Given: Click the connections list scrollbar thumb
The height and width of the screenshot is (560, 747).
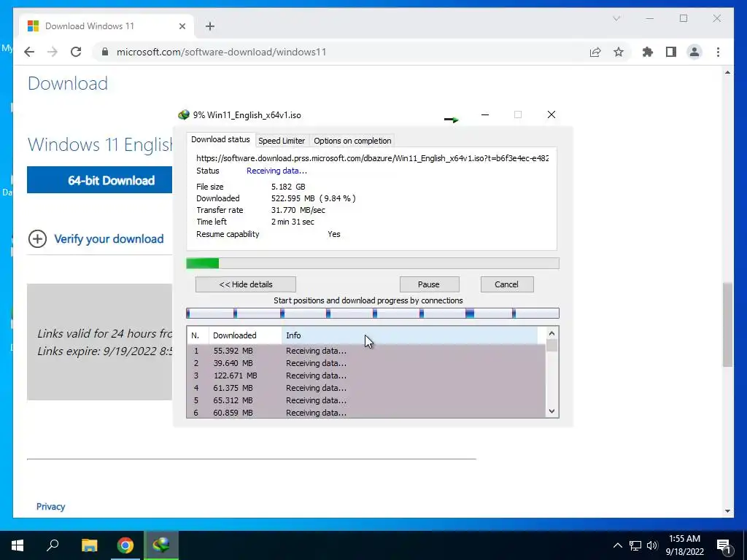Looking at the screenshot, I should click(551, 346).
